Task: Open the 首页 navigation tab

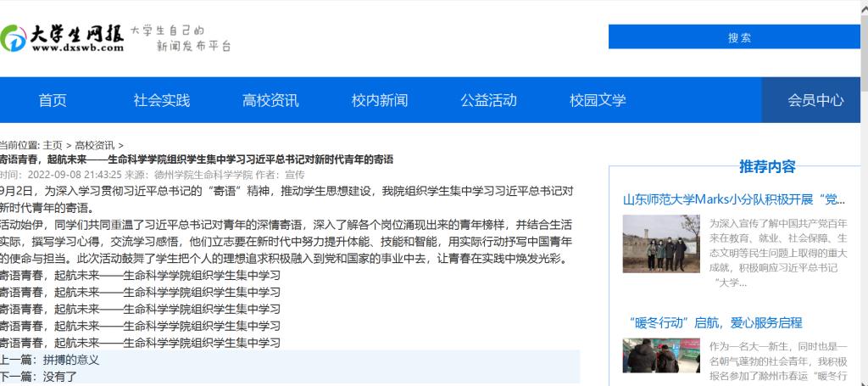Action: pos(53,100)
